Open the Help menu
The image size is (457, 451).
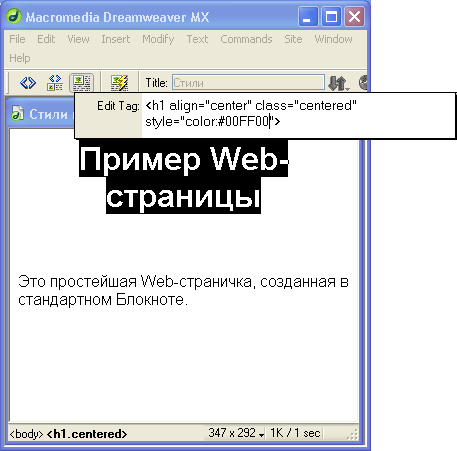pyautogui.click(x=20, y=58)
